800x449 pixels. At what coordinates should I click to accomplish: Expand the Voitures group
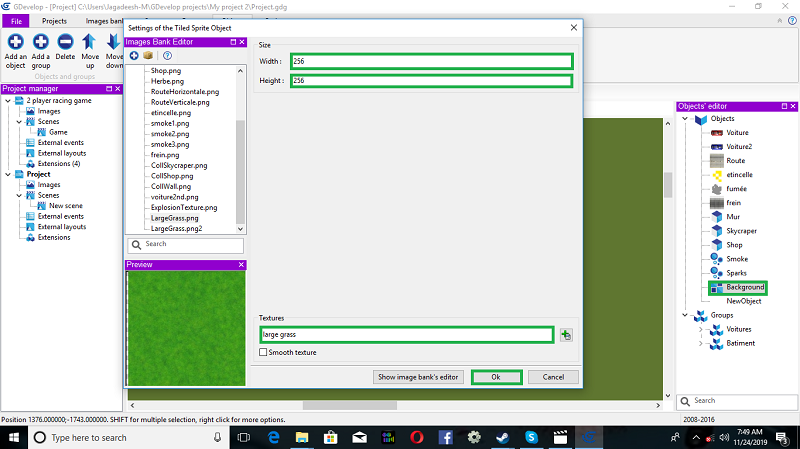[x=701, y=330]
